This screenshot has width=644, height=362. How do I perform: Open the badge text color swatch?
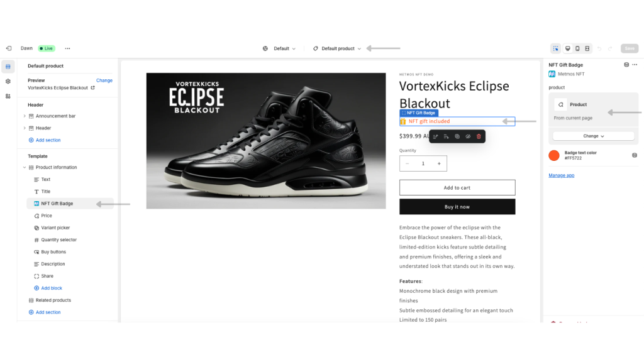[554, 155]
